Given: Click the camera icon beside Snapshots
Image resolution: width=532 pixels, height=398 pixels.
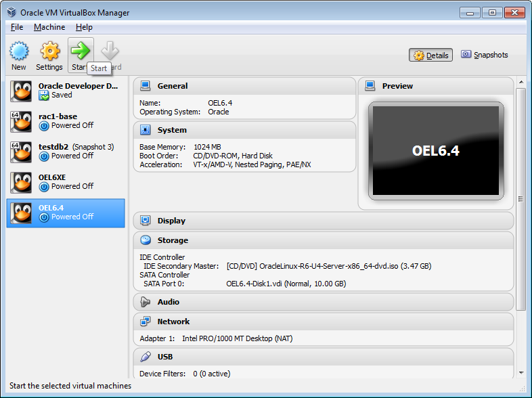Looking at the screenshot, I should pos(466,54).
